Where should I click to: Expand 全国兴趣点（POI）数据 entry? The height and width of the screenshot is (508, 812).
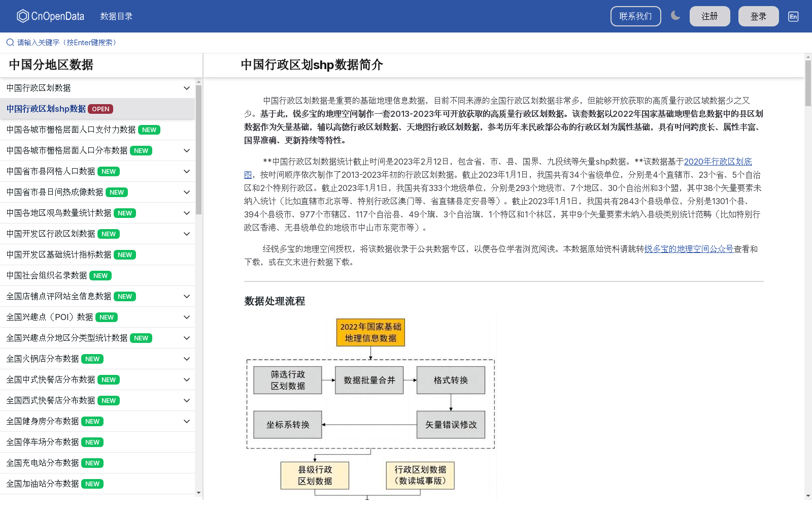(x=186, y=317)
